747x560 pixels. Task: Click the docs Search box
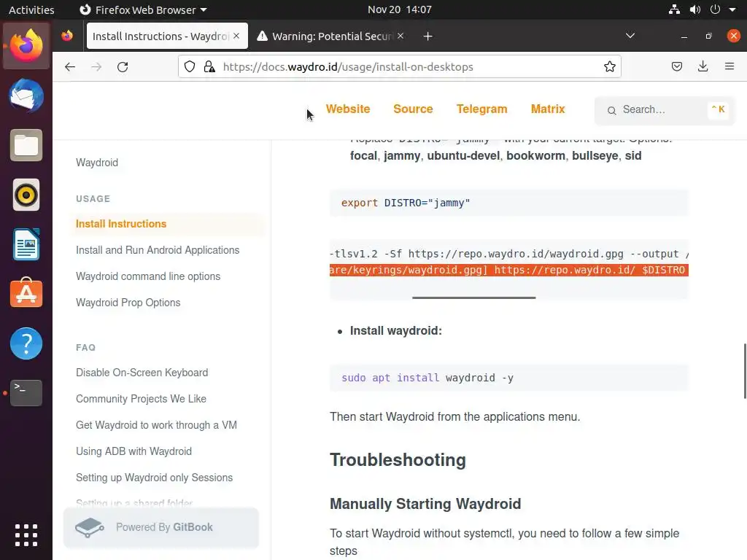click(665, 109)
